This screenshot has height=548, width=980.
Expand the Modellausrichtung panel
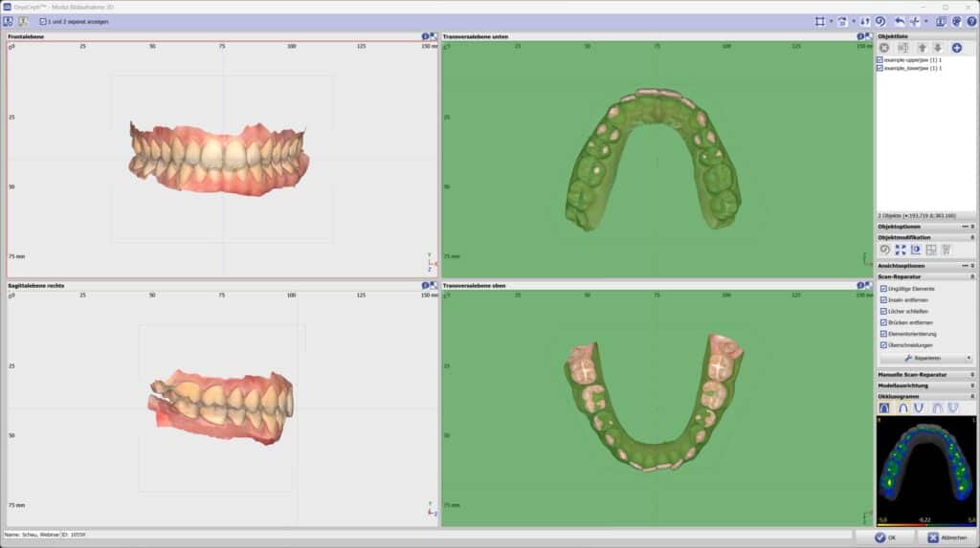[x=925, y=385]
